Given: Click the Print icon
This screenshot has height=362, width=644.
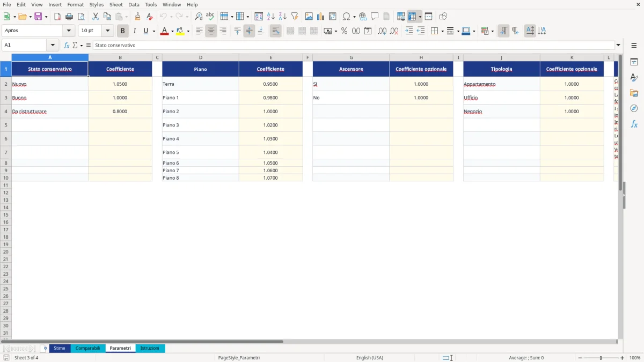Looking at the screenshot, I should pyautogui.click(x=69, y=17).
